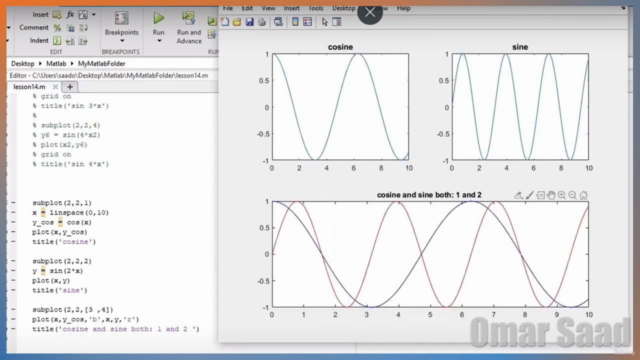Click the sine subplot axes
Image resolution: width=640 pixels, height=360 pixels.
click(520, 107)
